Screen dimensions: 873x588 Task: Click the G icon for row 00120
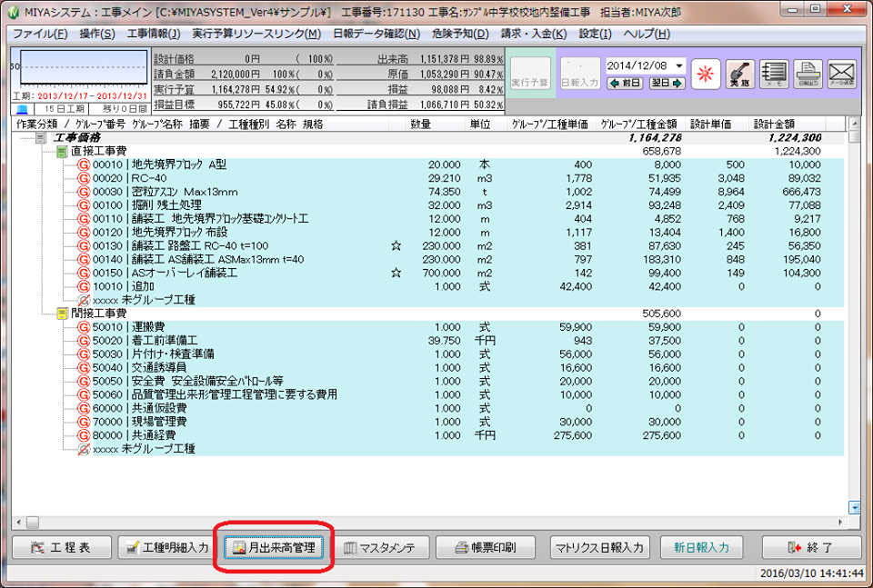[x=84, y=232]
